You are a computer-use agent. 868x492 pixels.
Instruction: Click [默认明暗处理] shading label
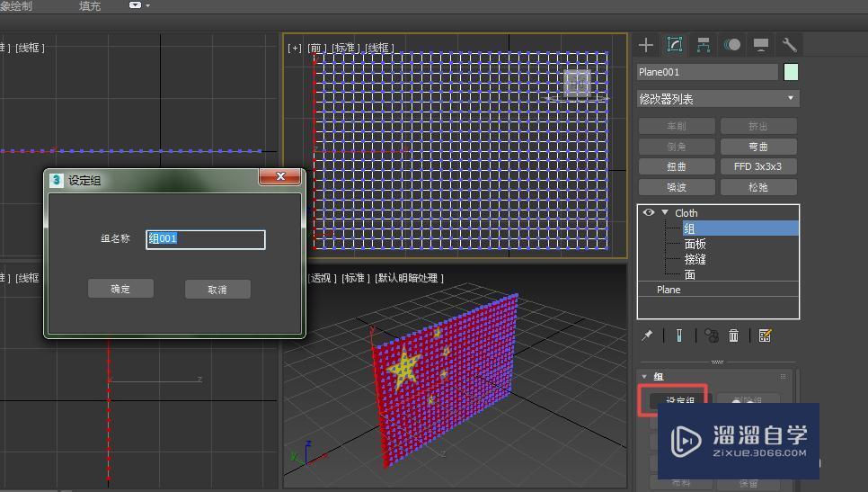coord(409,278)
